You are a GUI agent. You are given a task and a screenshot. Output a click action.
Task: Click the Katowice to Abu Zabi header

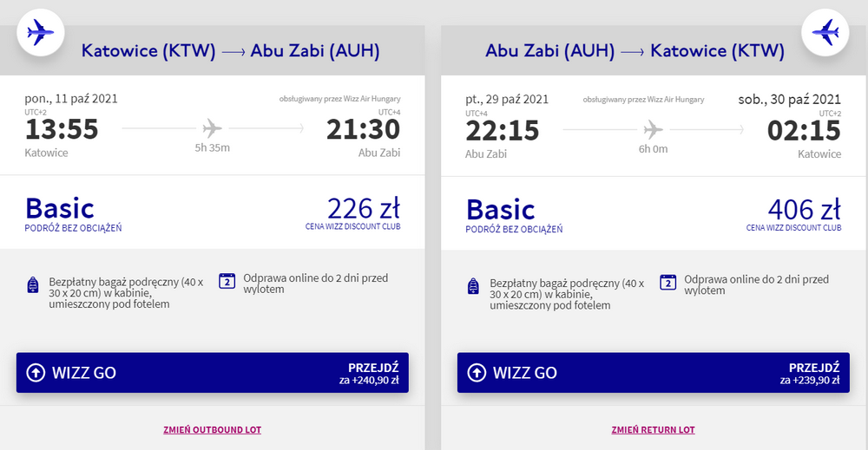point(230,51)
